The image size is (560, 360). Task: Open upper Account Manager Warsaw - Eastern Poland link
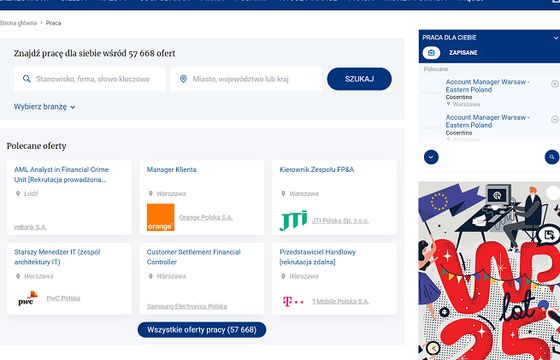(488, 86)
